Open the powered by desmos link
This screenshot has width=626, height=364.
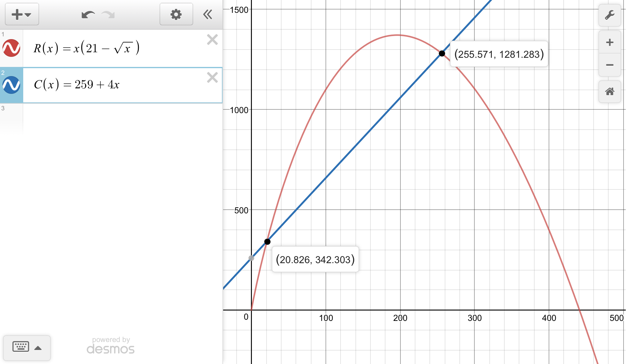pyautogui.click(x=111, y=345)
